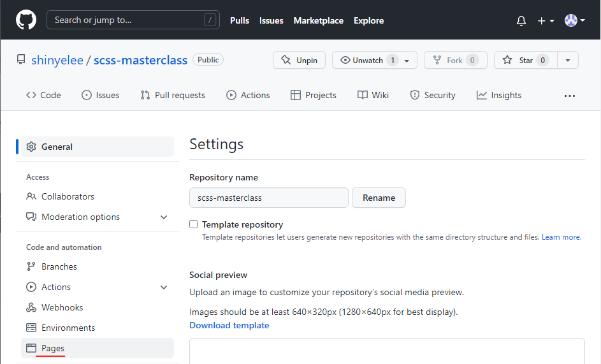Click Download template link
Screen dimensions: 601x364
tap(229, 325)
